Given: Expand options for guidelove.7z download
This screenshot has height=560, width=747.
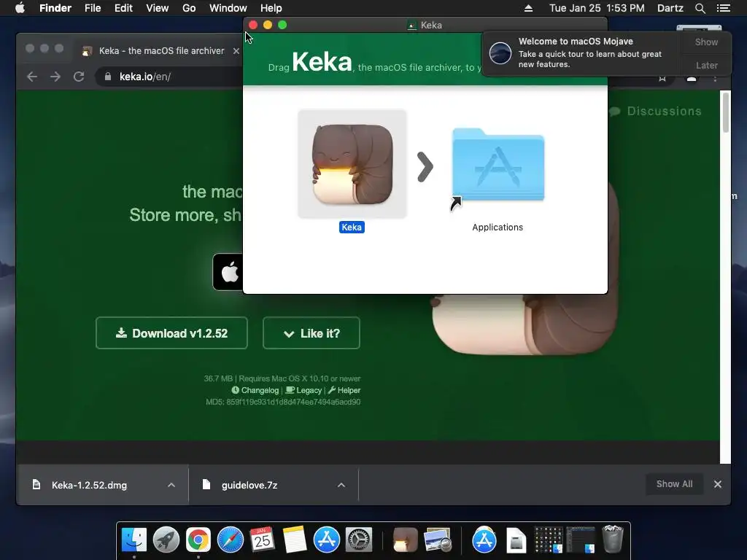Looking at the screenshot, I should (x=341, y=485).
